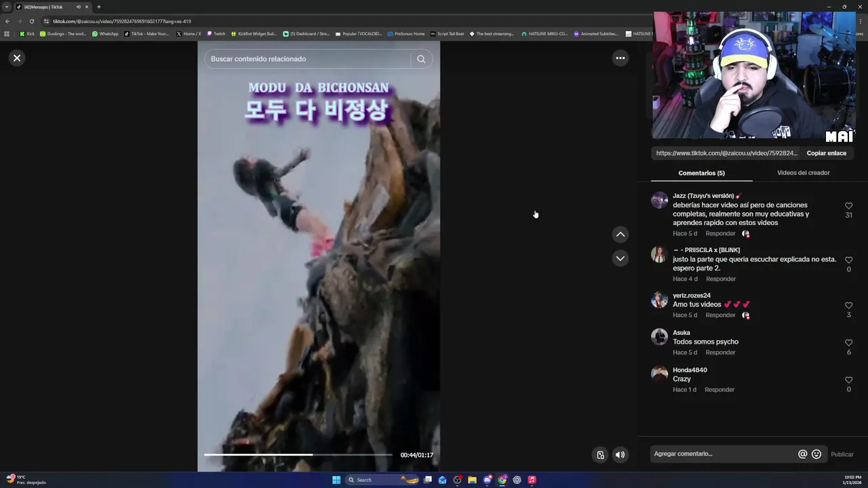Screen dimensions: 868x488
Task: Go to next video with down arrow
Action: [x=620, y=258]
